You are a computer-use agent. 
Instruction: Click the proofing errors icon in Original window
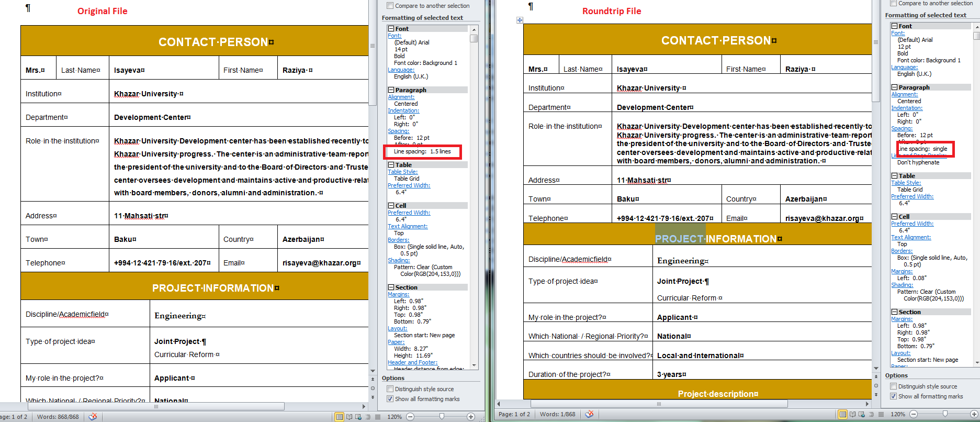click(x=93, y=417)
